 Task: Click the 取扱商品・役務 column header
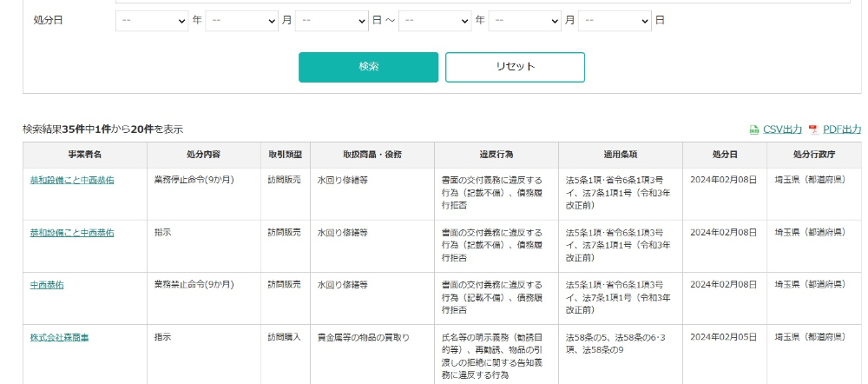pyautogui.click(x=372, y=156)
